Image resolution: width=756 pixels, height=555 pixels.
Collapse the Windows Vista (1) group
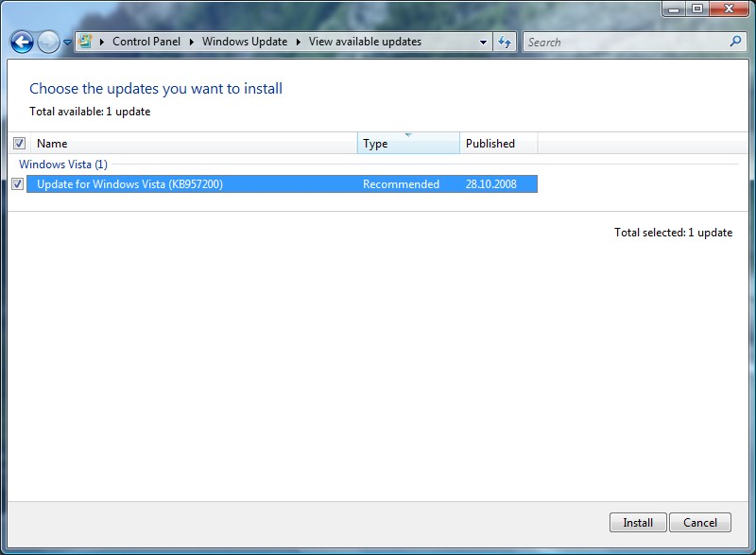(63, 165)
